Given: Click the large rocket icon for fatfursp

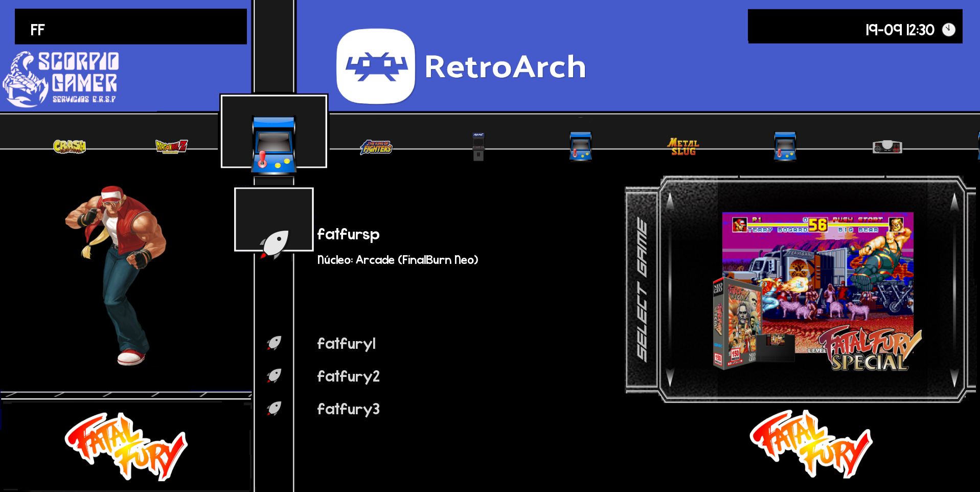Looking at the screenshot, I should point(275,244).
